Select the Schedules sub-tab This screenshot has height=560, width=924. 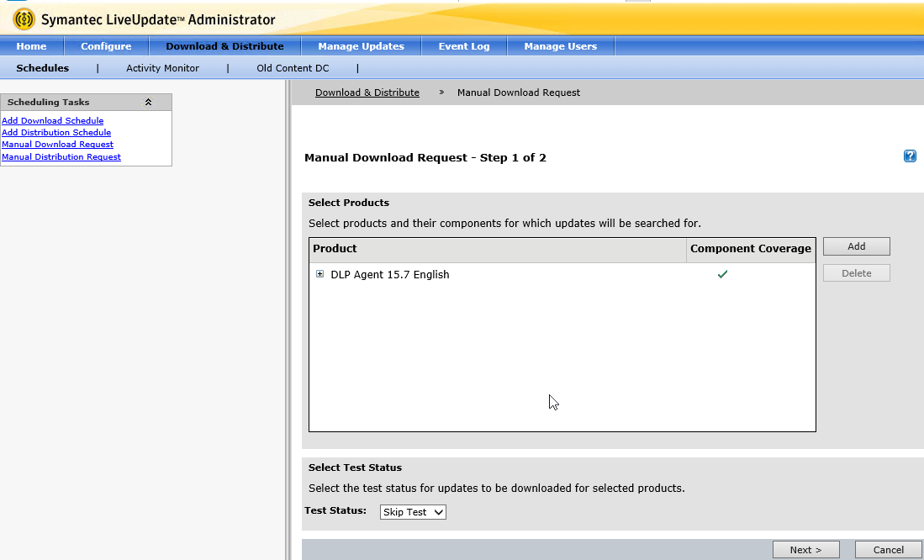pos(42,68)
